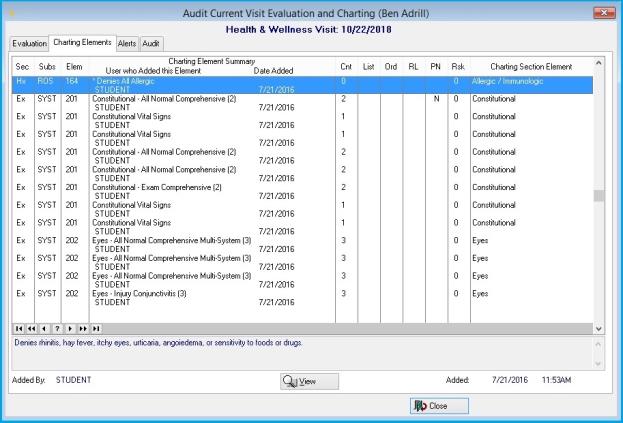
Task: Click the Sec column header
Action: point(22,67)
